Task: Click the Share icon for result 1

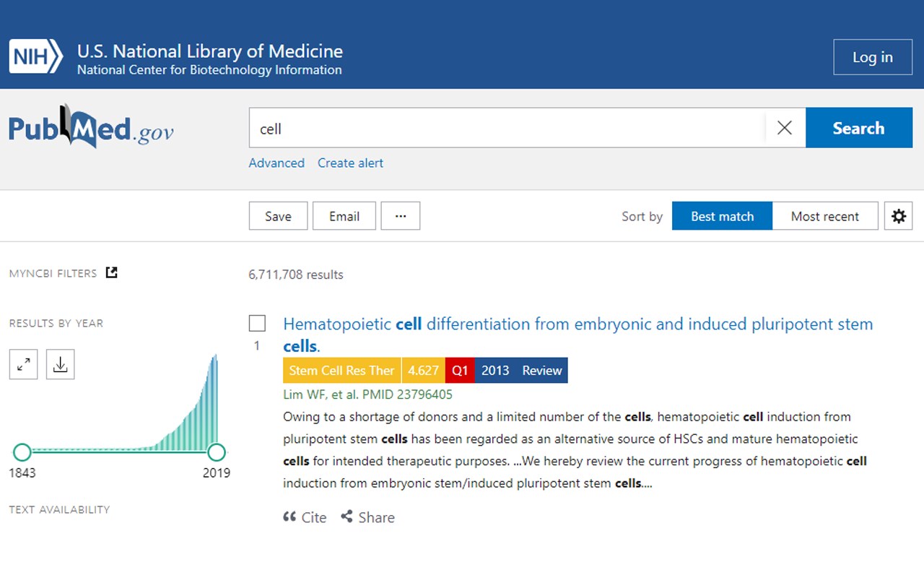Action: point(347,517)
